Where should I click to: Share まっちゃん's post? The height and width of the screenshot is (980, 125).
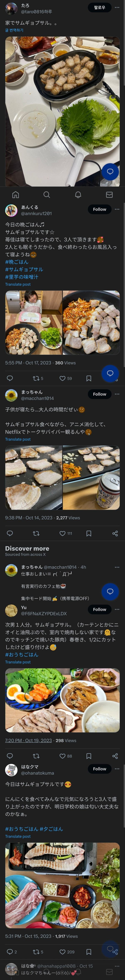point(115,533)
